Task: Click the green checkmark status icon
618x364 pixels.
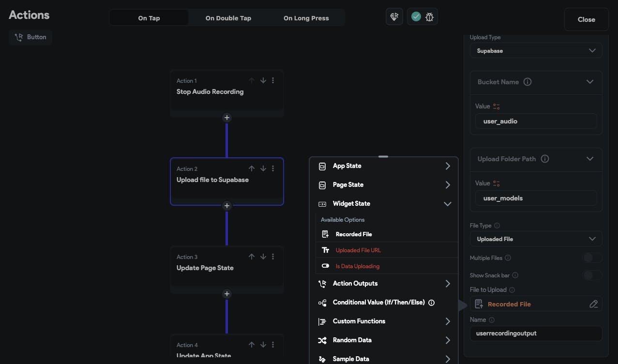Action: [x=416, y=17]
